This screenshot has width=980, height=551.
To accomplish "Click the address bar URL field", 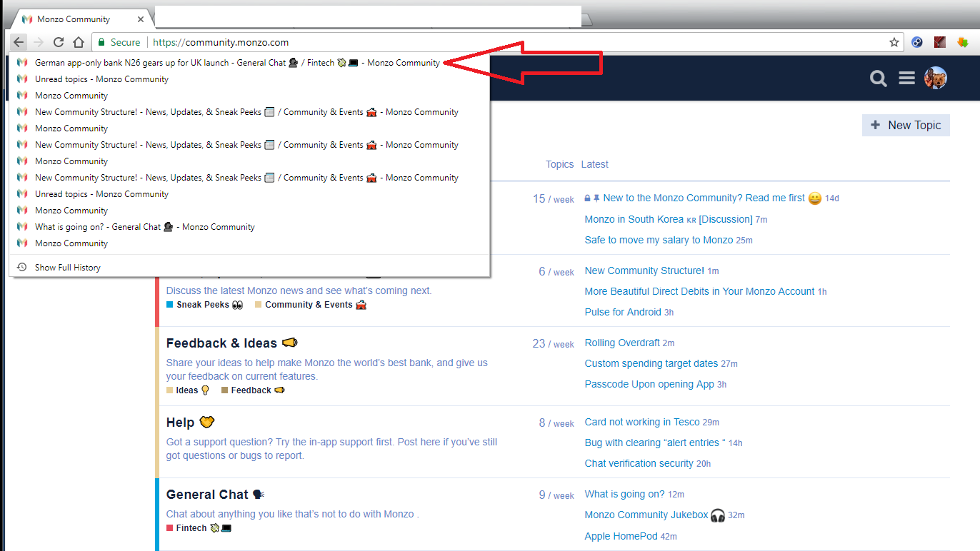I will click(500, 42).
